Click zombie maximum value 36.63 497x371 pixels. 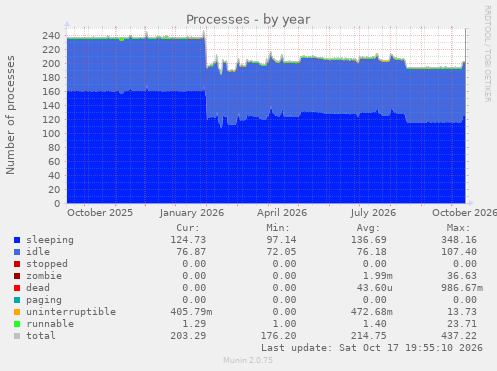[462, 276]
